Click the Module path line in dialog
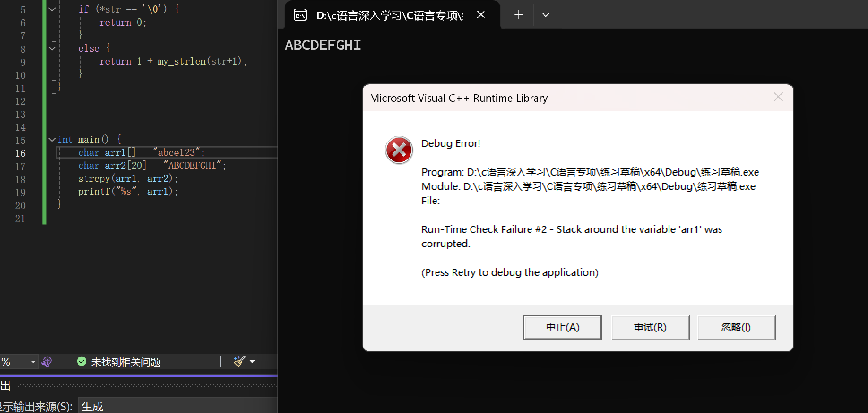This screenshot has height=413, width=868. [x=588, y=186]
